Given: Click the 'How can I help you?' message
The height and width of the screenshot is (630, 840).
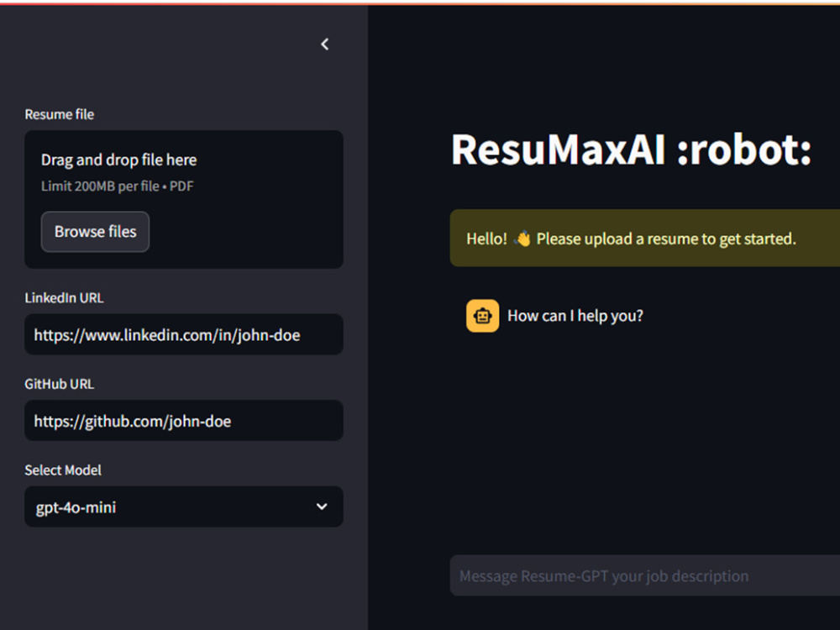Looking at the screenshot, I should coord(575,316).
